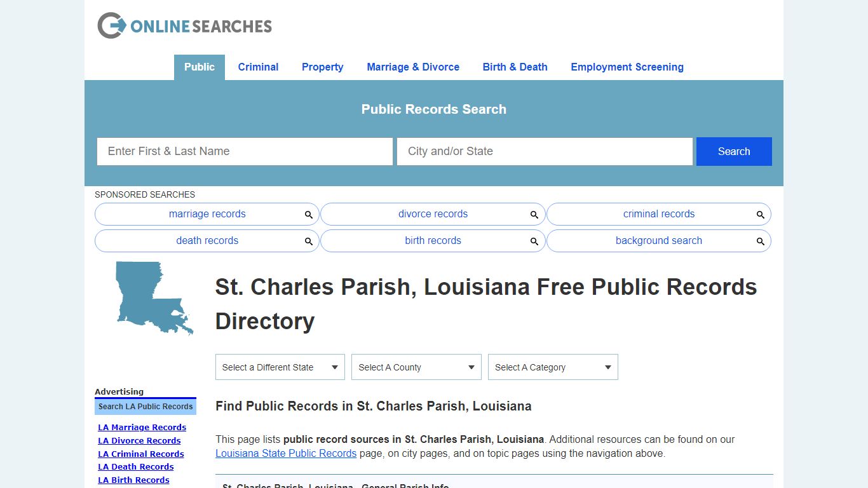Go to Marriage & Divorce tab
This screenshot has height=488, width=868.
pyautogui.click(x=413, y=67)
